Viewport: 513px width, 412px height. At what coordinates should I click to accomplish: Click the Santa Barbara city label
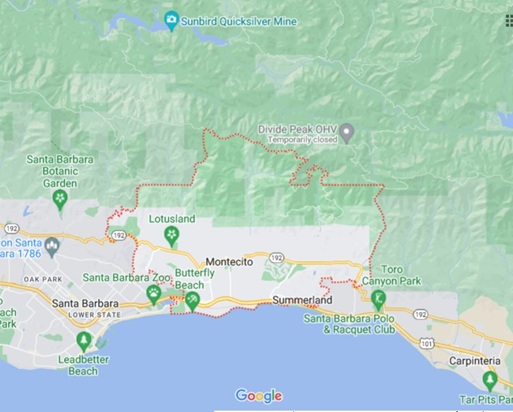[85, 304]
